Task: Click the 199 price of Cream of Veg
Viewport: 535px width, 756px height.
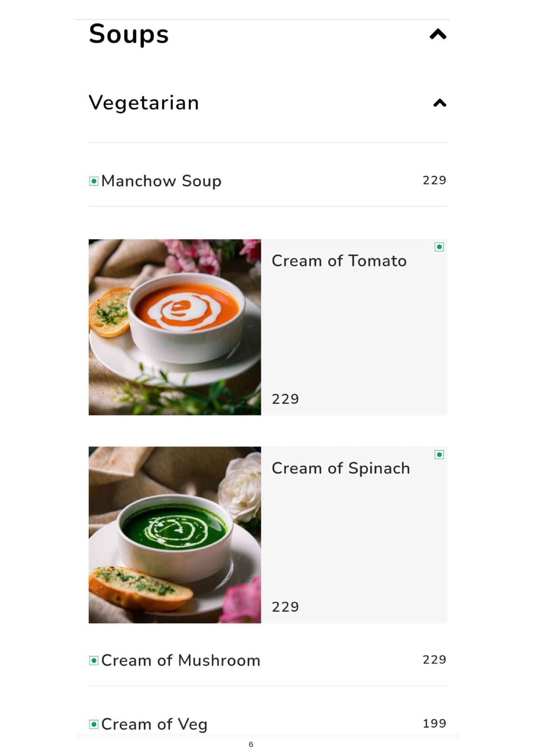Action: click(434, 723)
